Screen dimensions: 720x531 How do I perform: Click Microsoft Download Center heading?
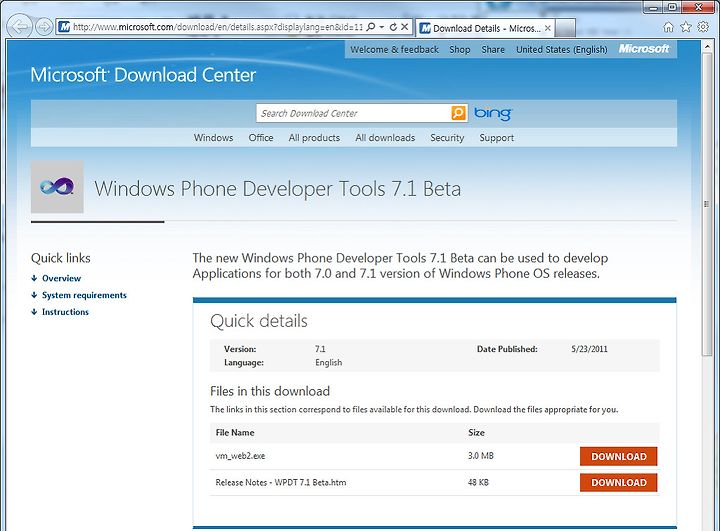[143, 75]
